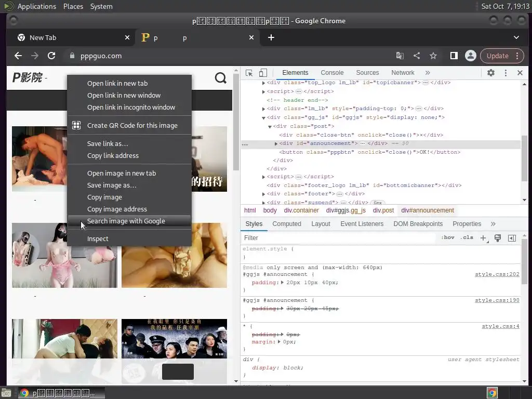This screenshot has width=532, height=399.
Task: Select Search image with Google
Action: 129,221
